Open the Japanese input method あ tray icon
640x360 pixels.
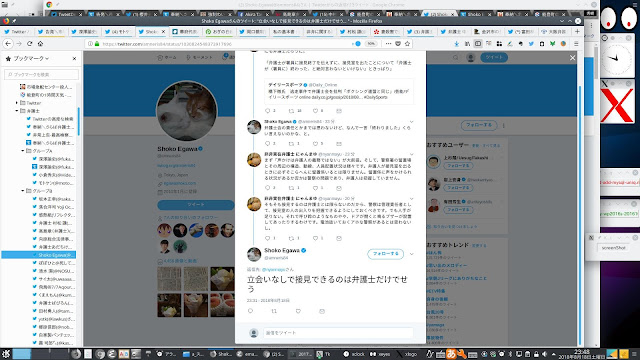point(451,354)
